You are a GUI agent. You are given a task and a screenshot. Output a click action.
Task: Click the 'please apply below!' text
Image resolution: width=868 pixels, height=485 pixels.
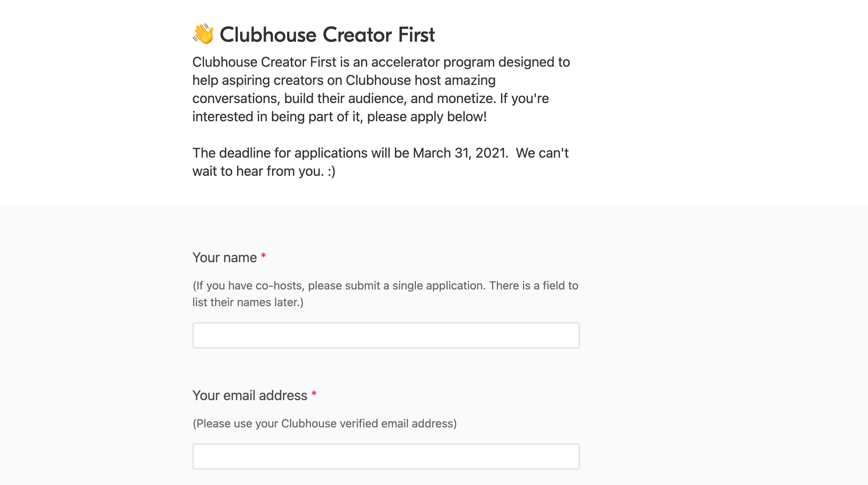(x=427, y=117)
